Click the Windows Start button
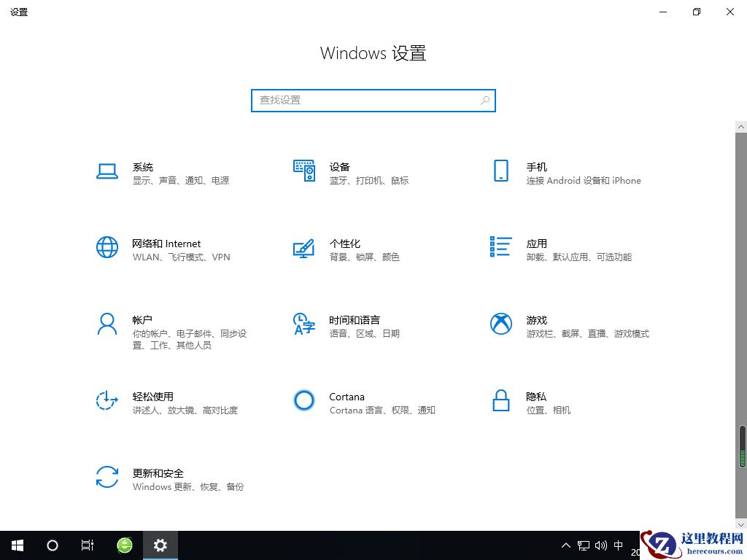Image resolution: width=747 pixels, height=560 pixels. point(17,545)
